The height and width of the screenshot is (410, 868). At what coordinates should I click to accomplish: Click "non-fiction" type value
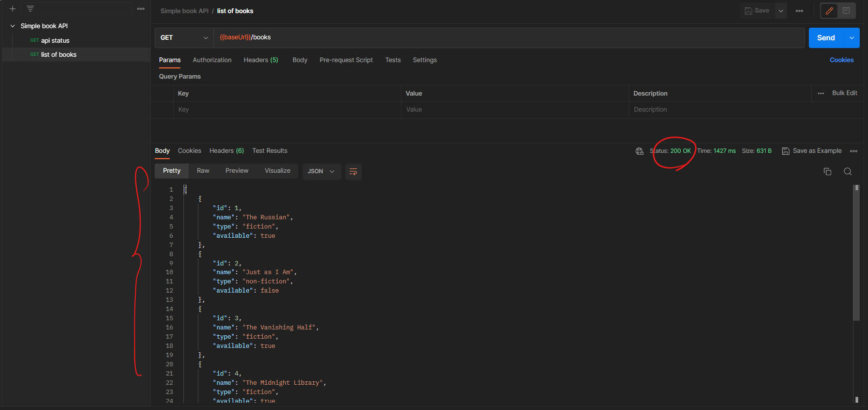266,281
